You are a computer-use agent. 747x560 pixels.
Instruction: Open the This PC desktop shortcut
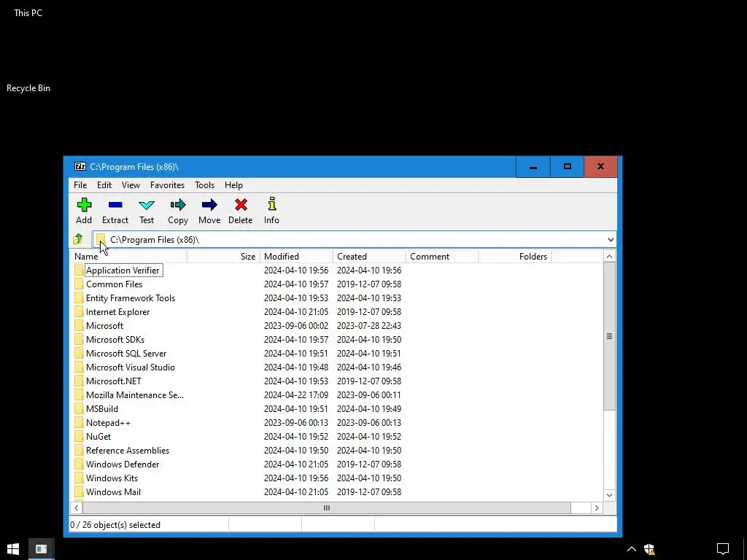click(x=28, y=13)
